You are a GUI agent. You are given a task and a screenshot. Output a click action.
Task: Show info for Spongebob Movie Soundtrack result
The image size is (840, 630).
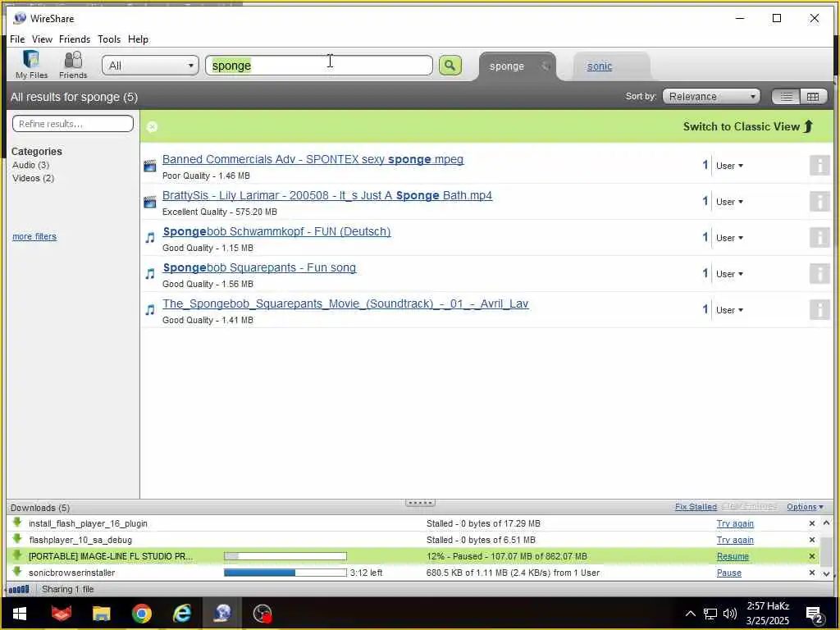tap(819, 309)
